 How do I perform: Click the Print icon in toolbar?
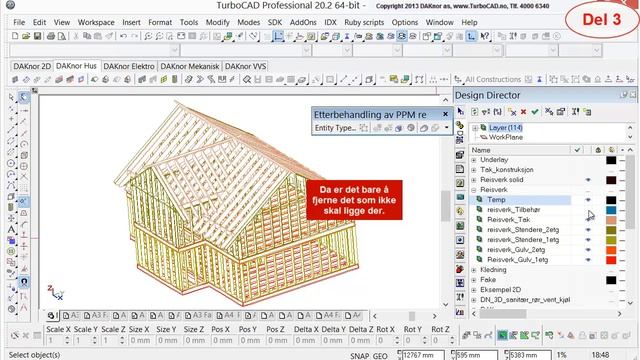pos(51,36)
